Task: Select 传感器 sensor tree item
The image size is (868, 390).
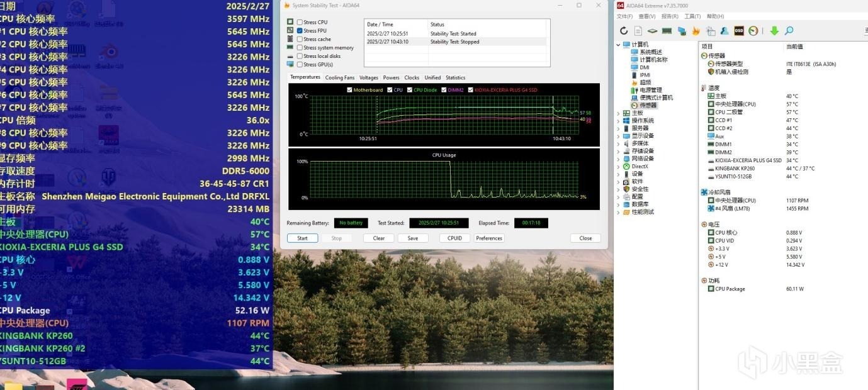Action: [x=648, y=105]
